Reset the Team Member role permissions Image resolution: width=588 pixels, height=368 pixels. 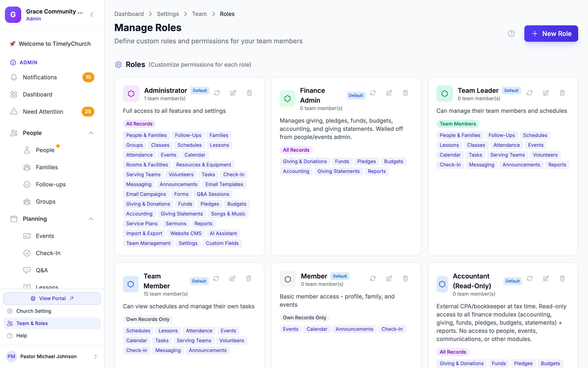(216, 278)
